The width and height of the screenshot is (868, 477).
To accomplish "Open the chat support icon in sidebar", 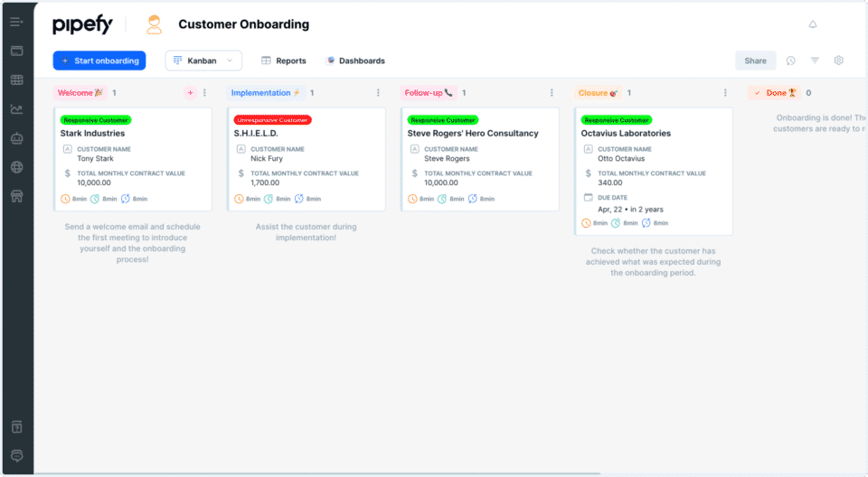I will pyautogui.click(x=16, y=456).
